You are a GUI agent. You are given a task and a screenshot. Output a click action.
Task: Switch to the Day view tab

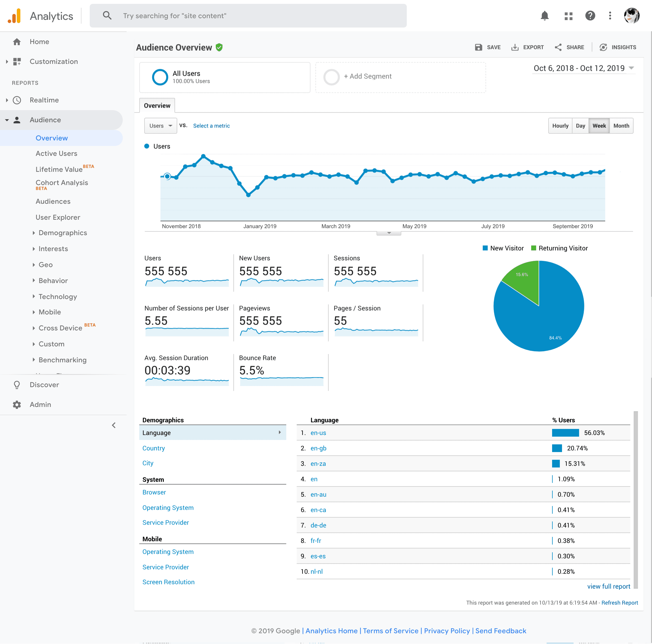[581, 125]
